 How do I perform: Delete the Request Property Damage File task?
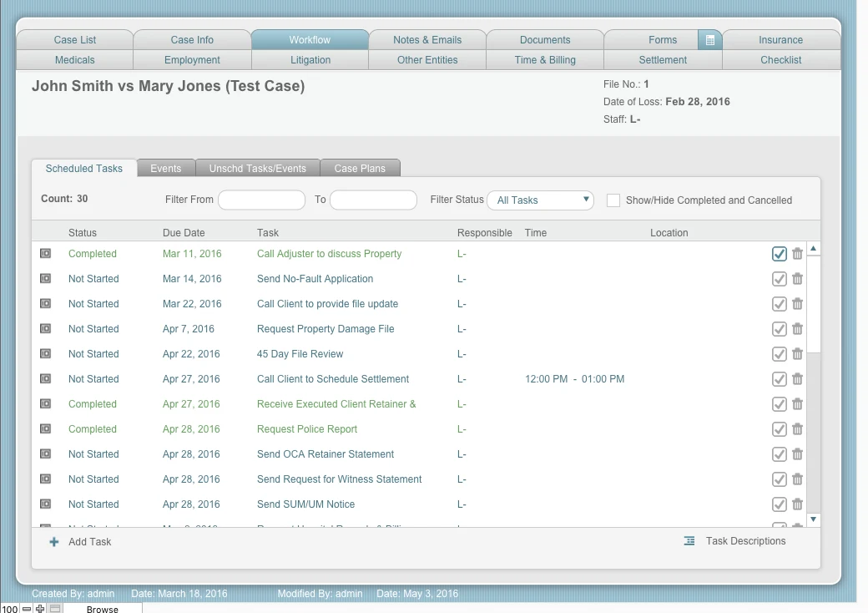coord(797,328)
